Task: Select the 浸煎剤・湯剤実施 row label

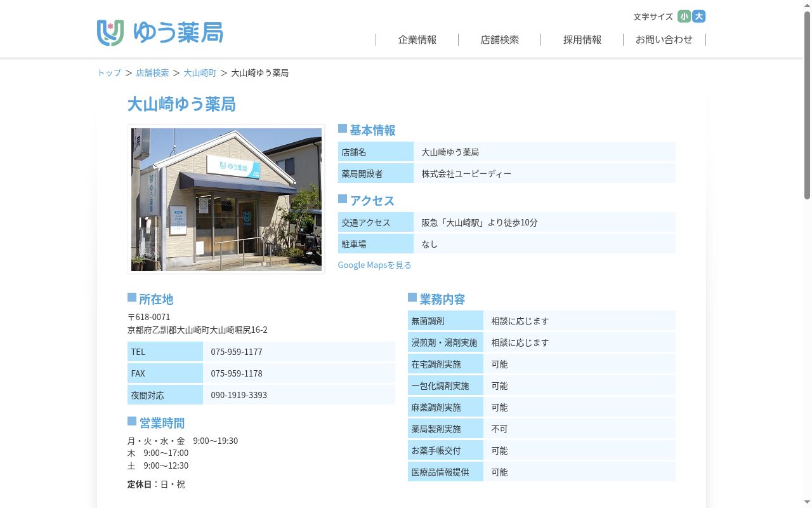Action: 444,343
